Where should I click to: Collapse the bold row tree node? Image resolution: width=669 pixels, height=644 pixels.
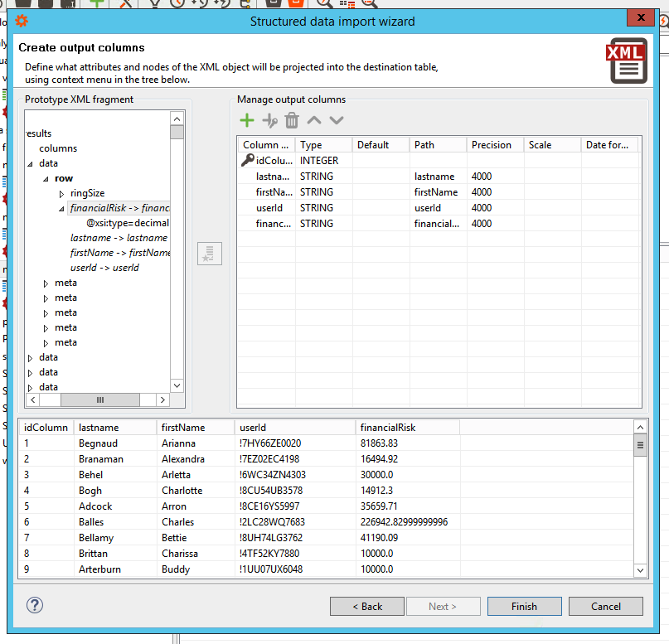tap(46, 179)
